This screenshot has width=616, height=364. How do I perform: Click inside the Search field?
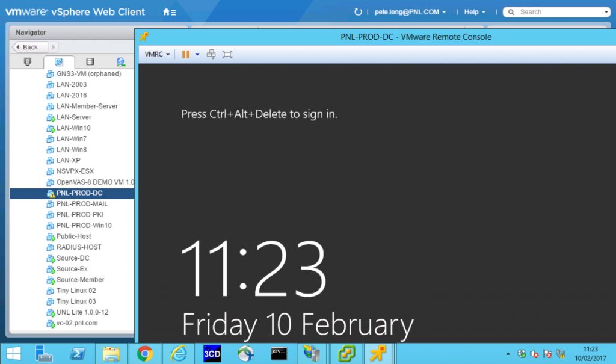pyautogui.click(x=559, y=11)
